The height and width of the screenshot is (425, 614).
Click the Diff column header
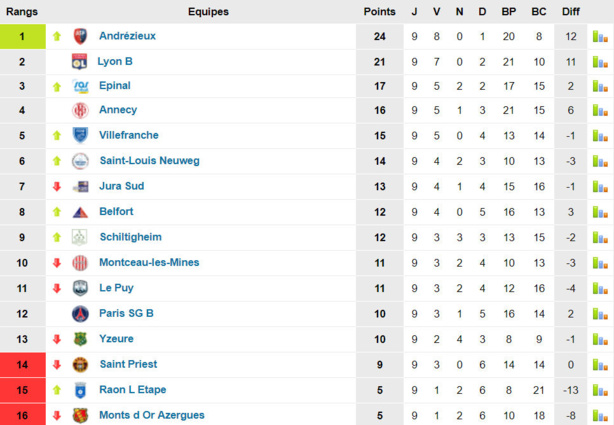click(570, 12)
